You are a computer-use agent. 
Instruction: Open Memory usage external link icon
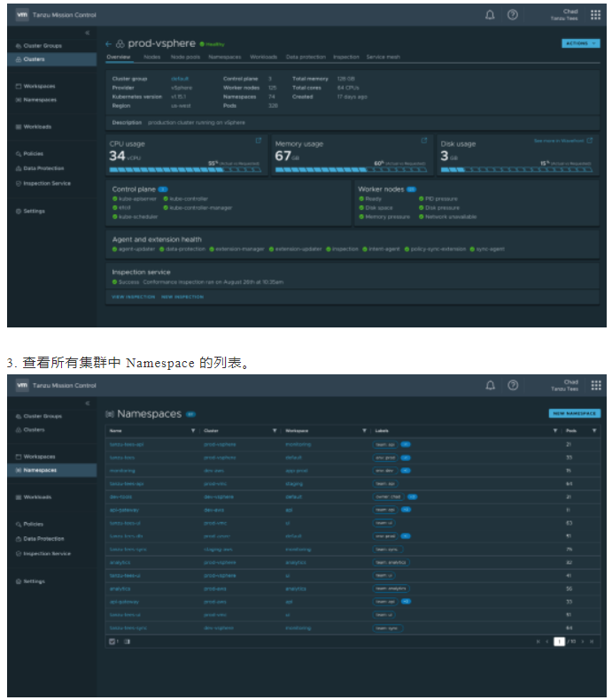pyautogui.click(x=424, y=141)
